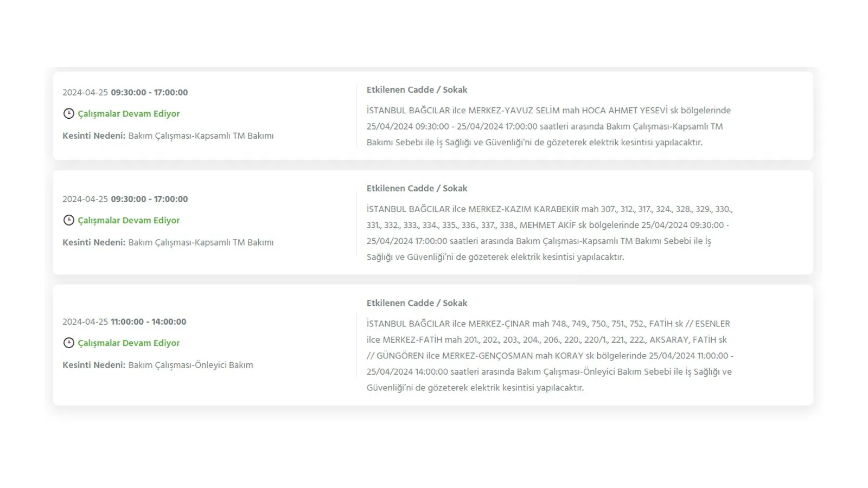The height and width of the screenshot is (488, 868).
Task: Click 'Etkilenen Cadde / Sokak' heading in Kazım Karabekir card
Action: (x=417, y=189)
